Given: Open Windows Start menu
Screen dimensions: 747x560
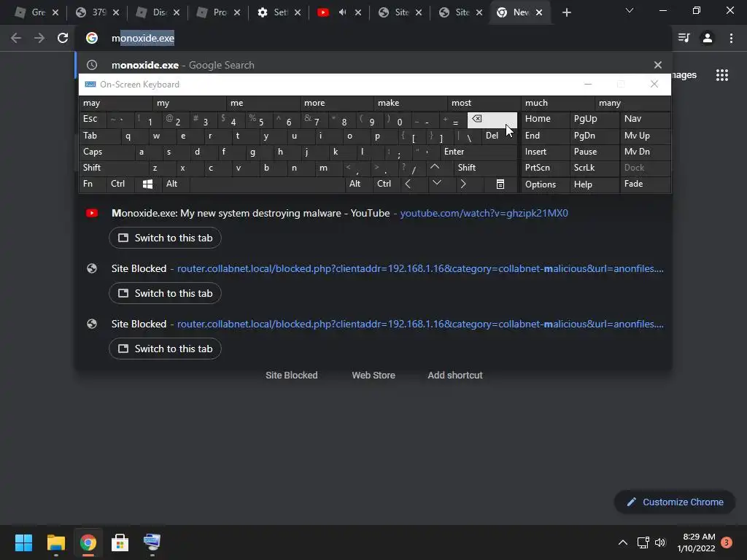Looking at the screenshot, I should tap(23, 542).
